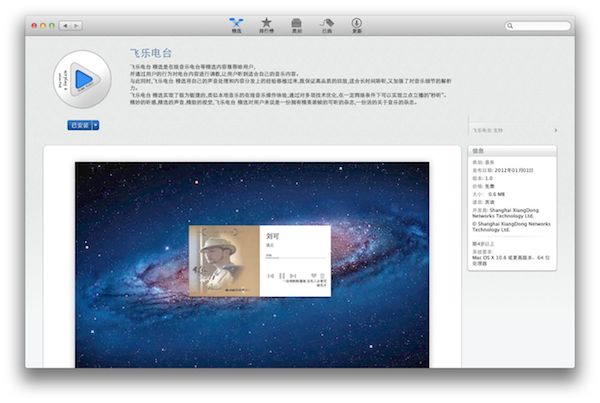Go forward using the right arrow button

[x=76, y=26]
